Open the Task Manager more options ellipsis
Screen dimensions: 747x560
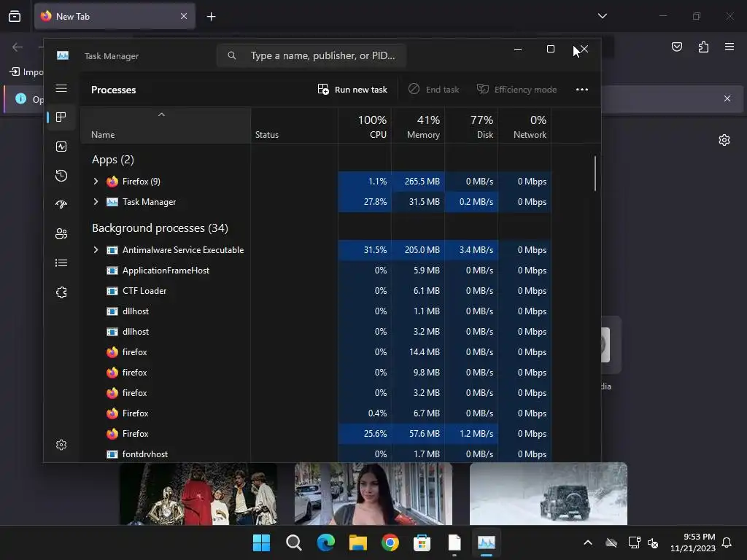(581, 90)
